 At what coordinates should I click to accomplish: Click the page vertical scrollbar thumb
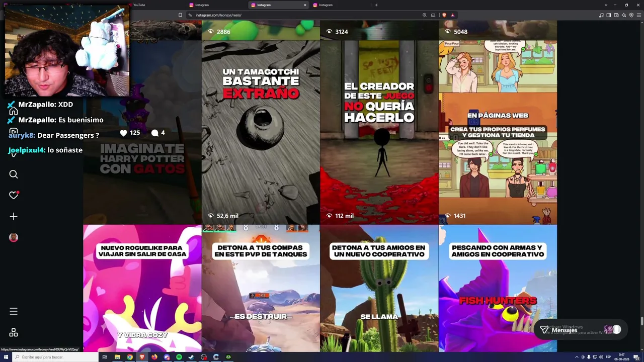coord(641,322)
